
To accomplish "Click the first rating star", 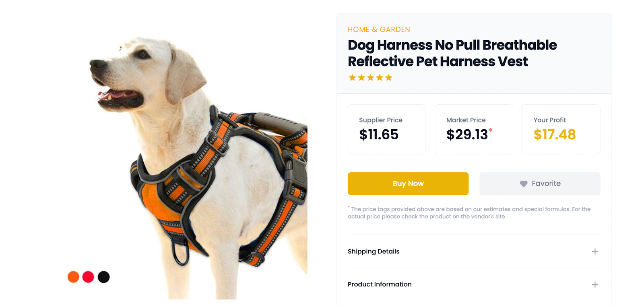I will click(x=352, y=77).
